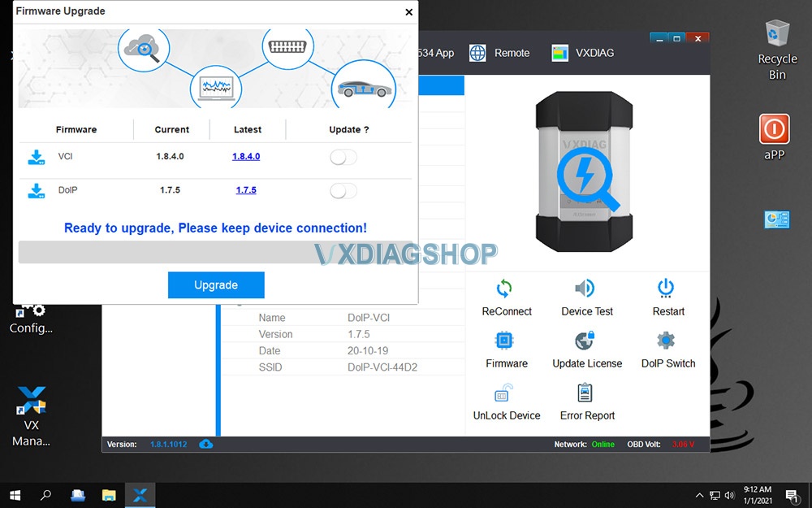
Task: Close the Firmware Upgrade dialog
Action: pos(408,12)
